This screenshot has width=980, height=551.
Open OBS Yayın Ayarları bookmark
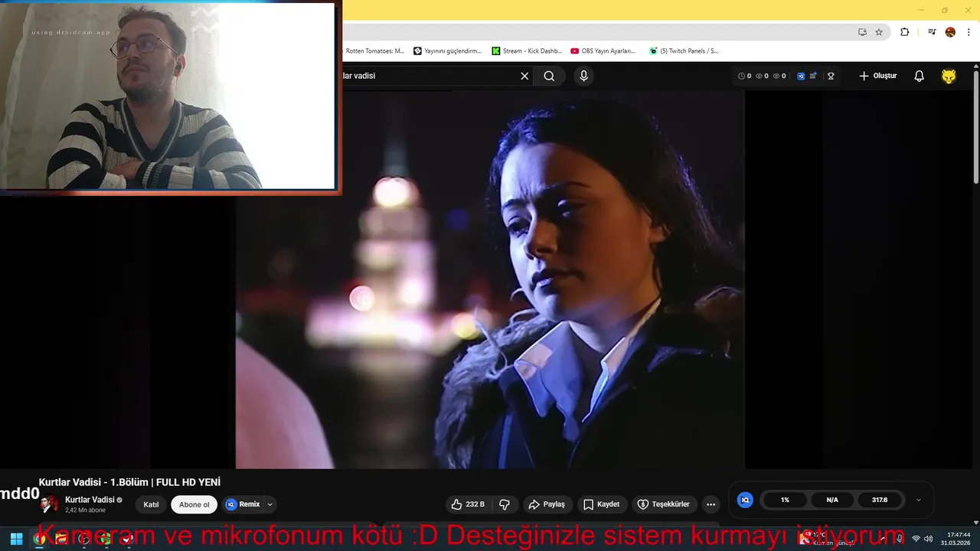(603, 51)
